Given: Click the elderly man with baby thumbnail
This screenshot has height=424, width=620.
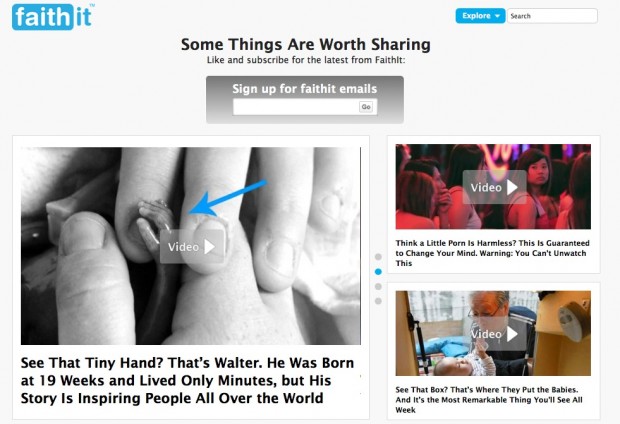Looking at the screenshot, I should coord(493,333).
